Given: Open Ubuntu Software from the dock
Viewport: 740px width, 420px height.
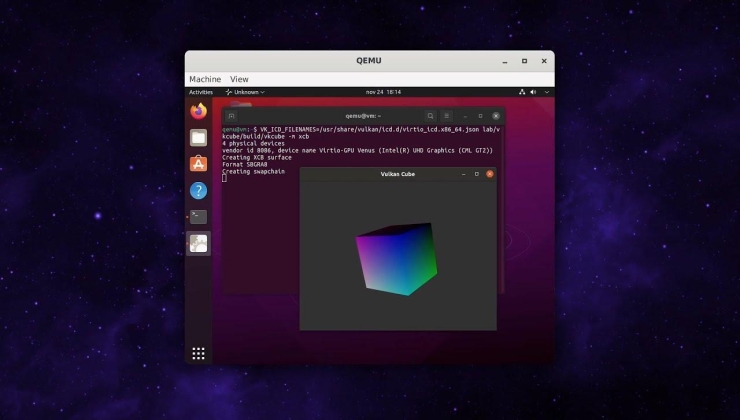Looking at the screenshot, I should pos(198,163).
